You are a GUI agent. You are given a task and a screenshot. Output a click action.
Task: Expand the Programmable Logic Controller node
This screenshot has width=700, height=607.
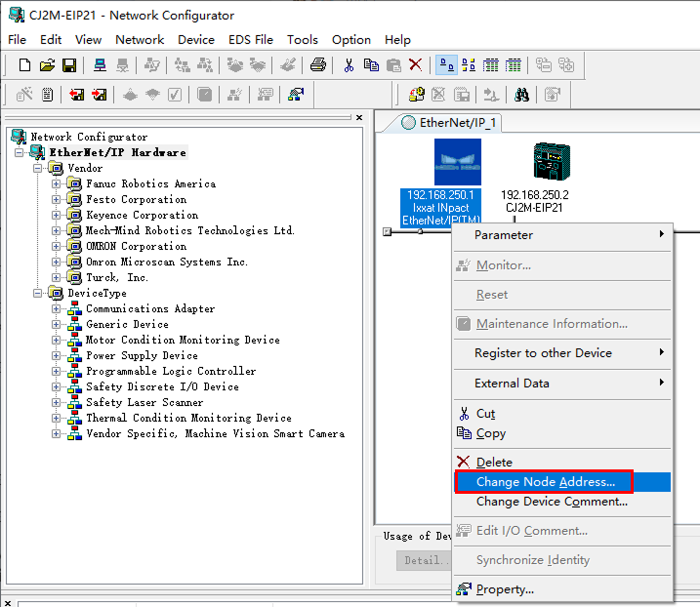[x=57, y=371]
